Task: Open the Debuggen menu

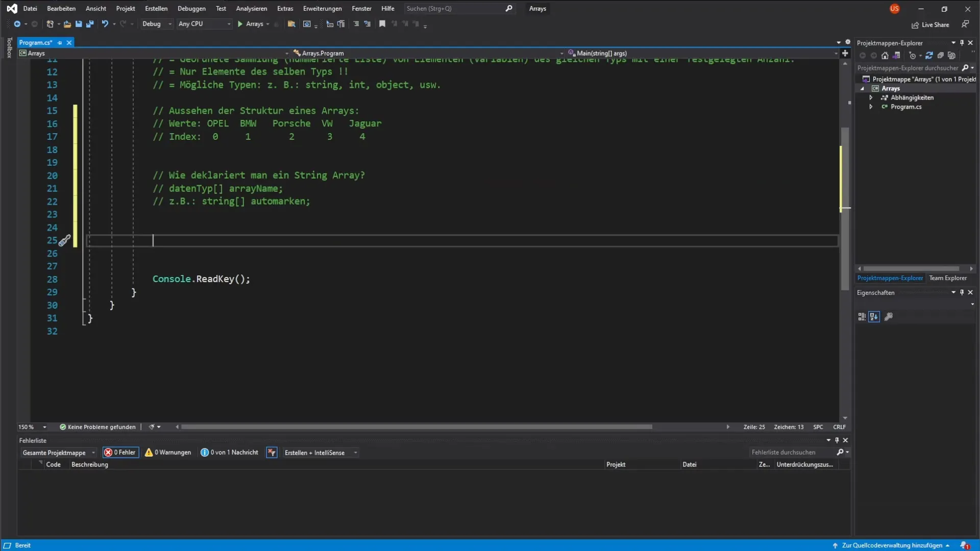Action: [191, 9]
